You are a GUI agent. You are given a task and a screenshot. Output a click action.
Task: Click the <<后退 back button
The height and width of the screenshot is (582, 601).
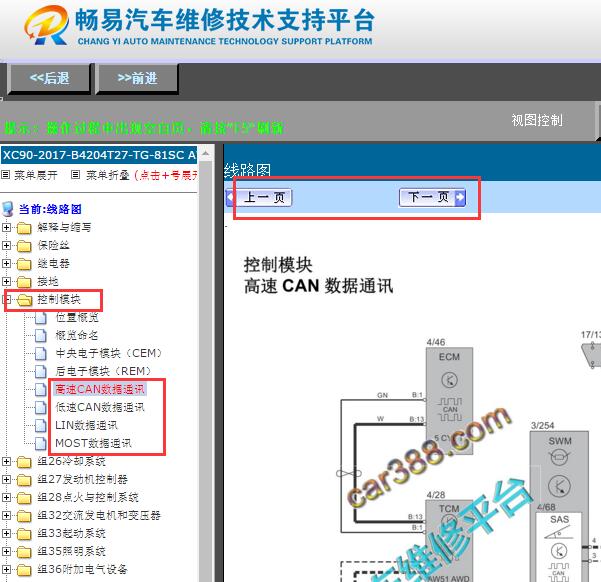tap(49, 78)
